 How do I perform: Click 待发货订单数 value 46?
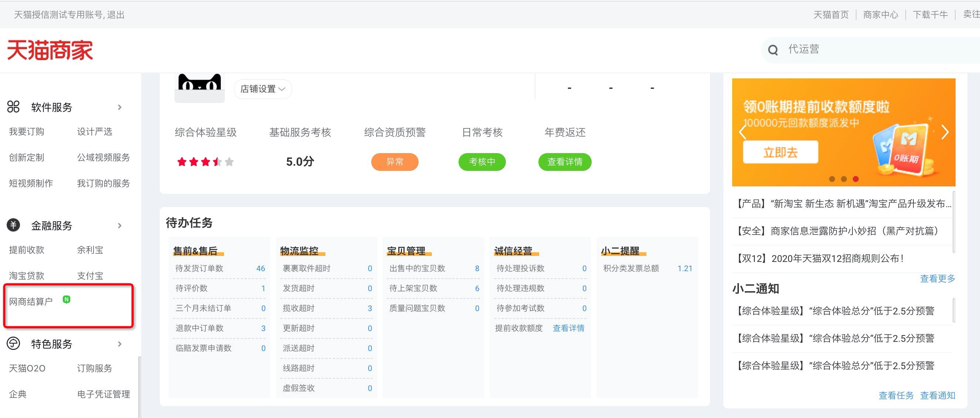261,269
